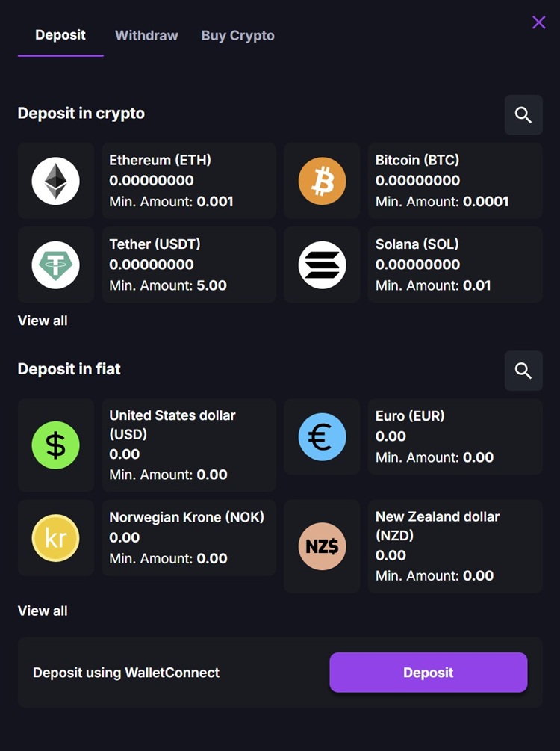Select the Ethereum (ETH) currency icon

click(x=55, y=180)
